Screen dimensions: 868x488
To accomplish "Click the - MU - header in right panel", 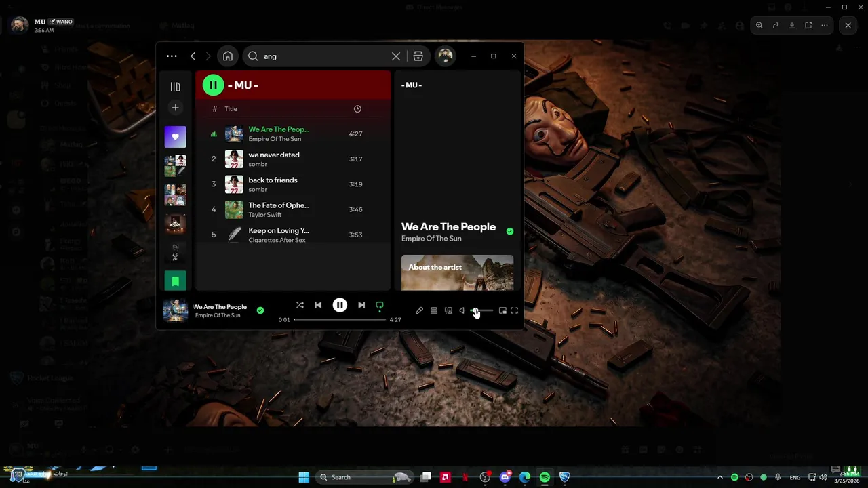I will coord(412,85).
